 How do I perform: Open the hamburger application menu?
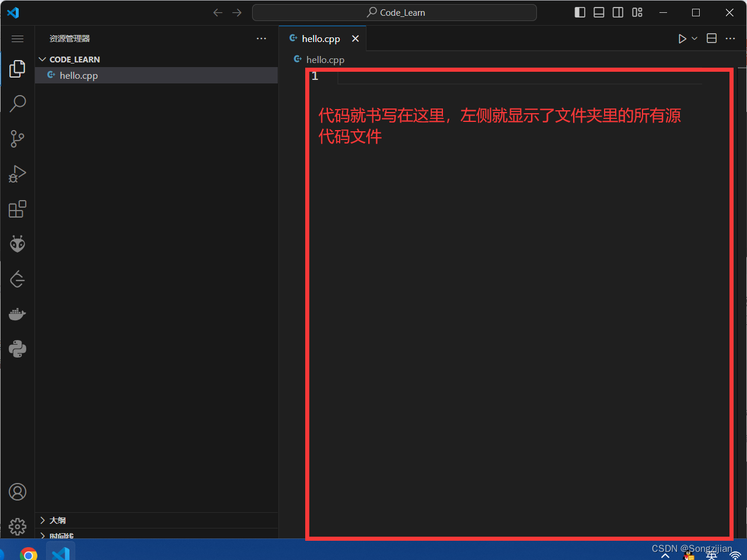point(18,38)
